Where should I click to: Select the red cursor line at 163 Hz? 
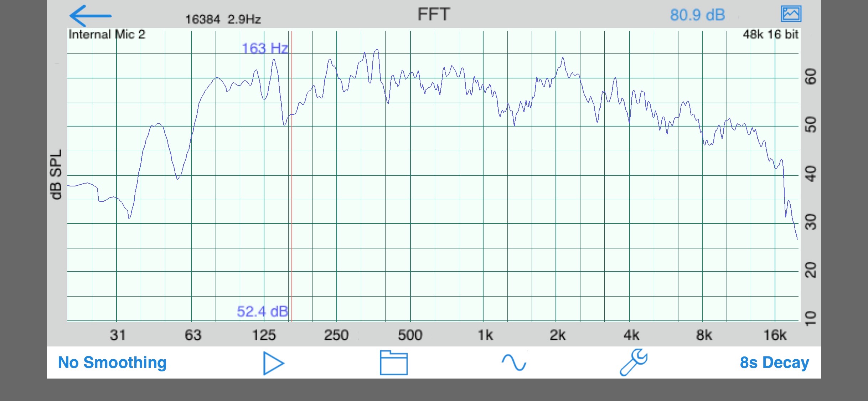[x=292, y=176]
